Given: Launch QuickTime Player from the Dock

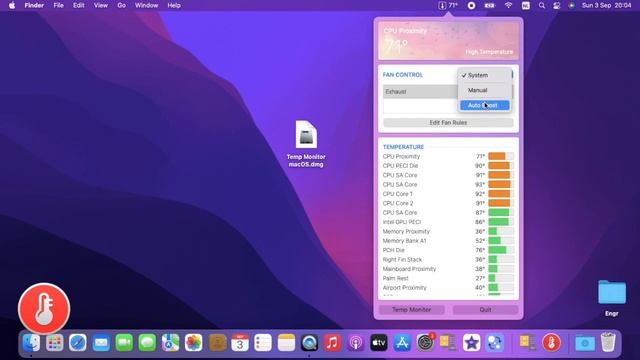Looking at the screenshot, I should point(309,342).
